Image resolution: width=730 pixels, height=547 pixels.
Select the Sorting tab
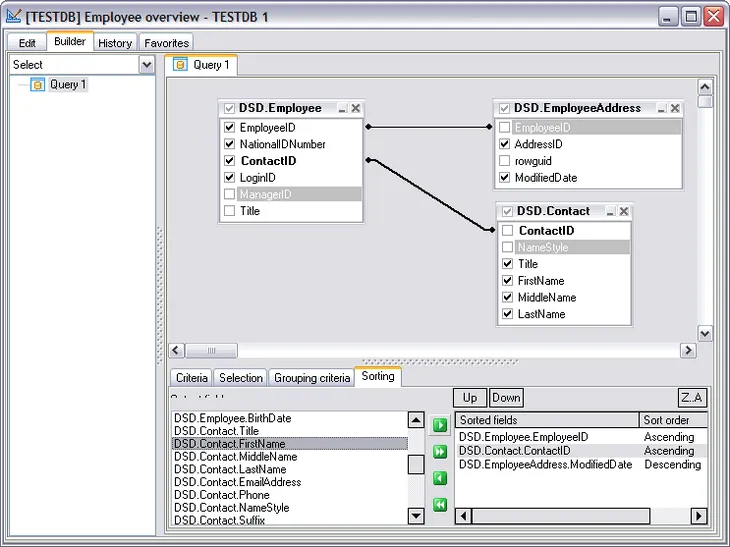click(x=378, y=376)
